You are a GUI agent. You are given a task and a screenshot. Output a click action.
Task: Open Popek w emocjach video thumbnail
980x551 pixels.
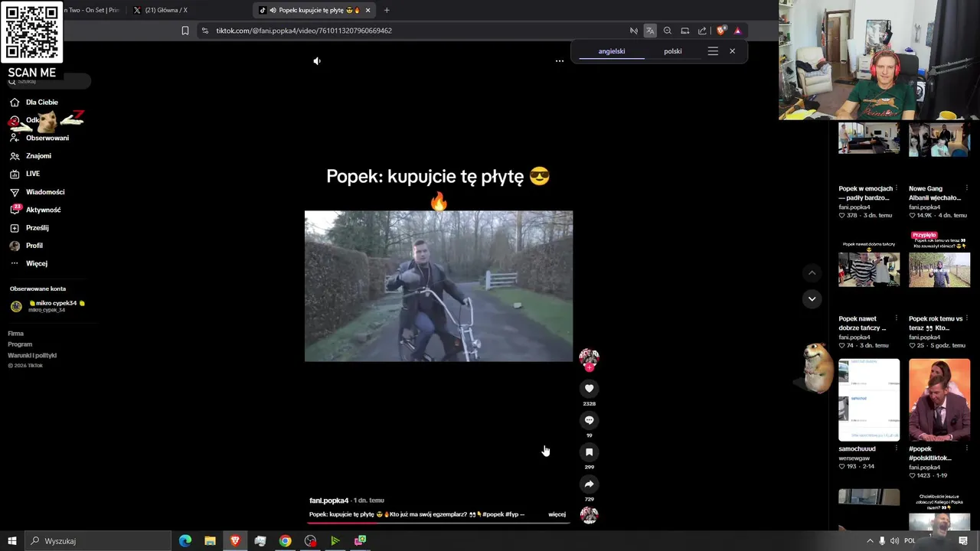pyautogui.click(x=869, y=140)
